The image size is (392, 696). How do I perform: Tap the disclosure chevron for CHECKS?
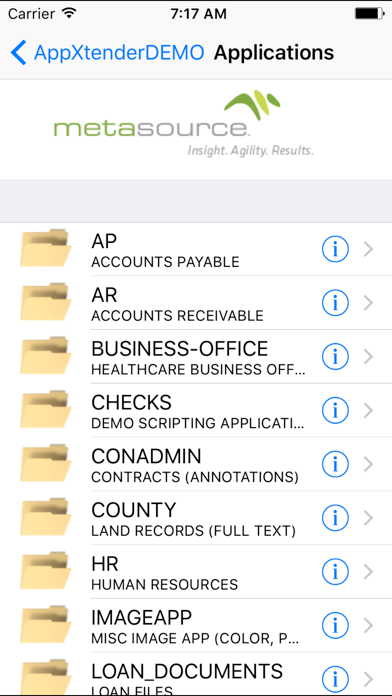point(368,411)
